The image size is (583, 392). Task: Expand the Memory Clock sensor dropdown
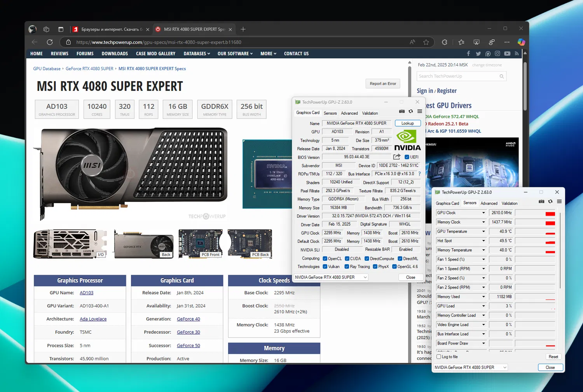click(x=484, y=222)
